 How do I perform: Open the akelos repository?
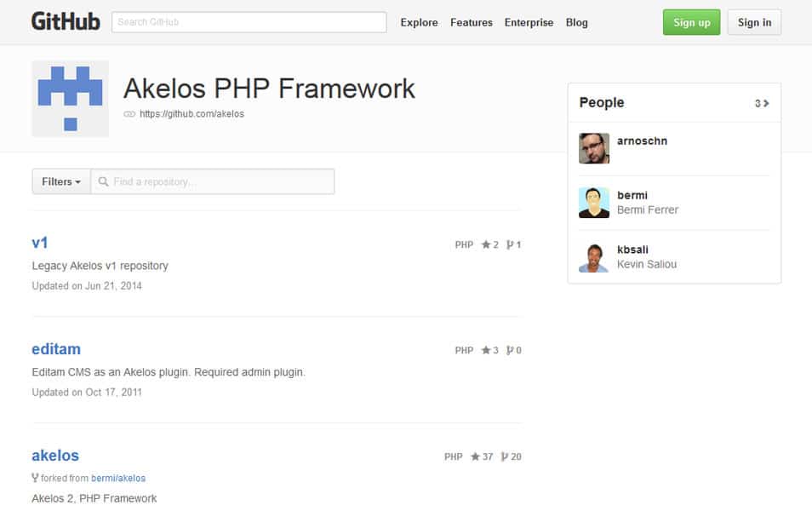coord(55,455)
